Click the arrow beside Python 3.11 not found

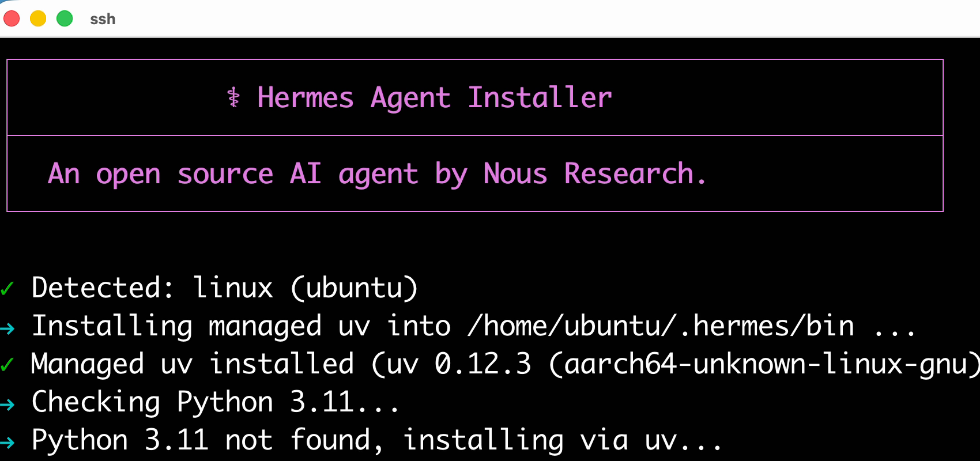pos(7,443)
